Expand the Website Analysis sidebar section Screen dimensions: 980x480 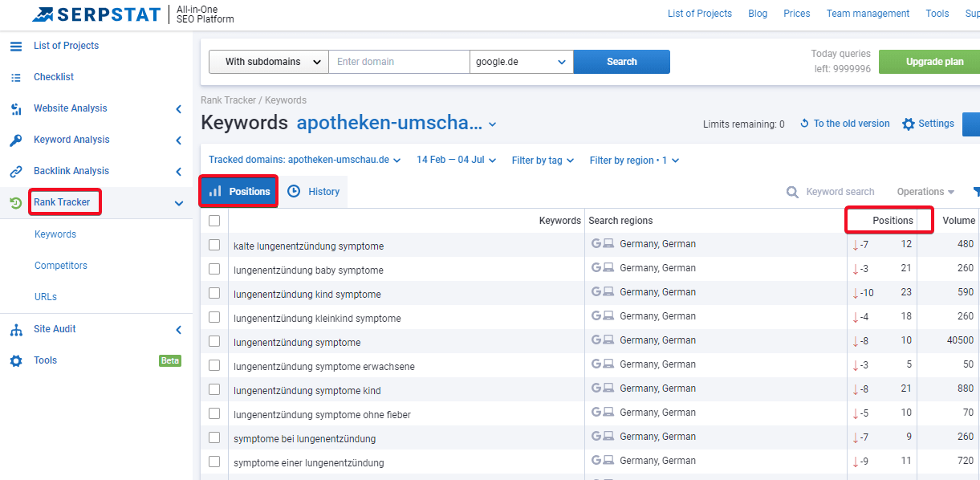point(178,108)
